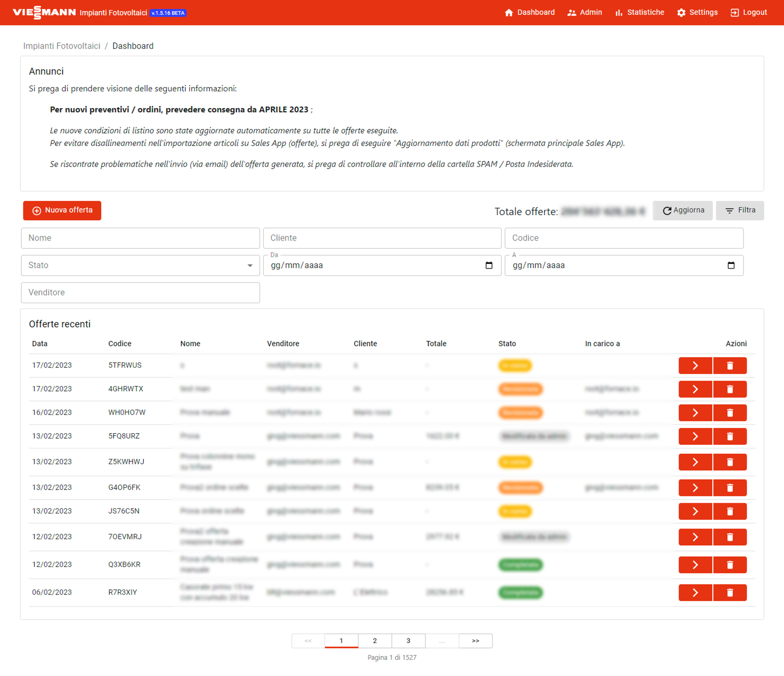Refresh list with Aggiorna button
The width and height of the screenshot is (784, 676).
click(683, 210)
